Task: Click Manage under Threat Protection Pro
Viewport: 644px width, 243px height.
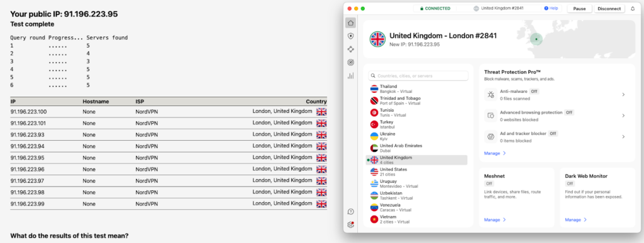Action: click(495, 153)
